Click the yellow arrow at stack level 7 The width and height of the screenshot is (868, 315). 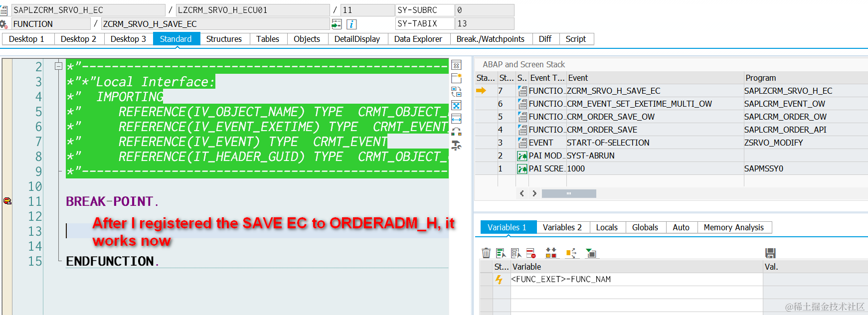(x=481, y=90)
